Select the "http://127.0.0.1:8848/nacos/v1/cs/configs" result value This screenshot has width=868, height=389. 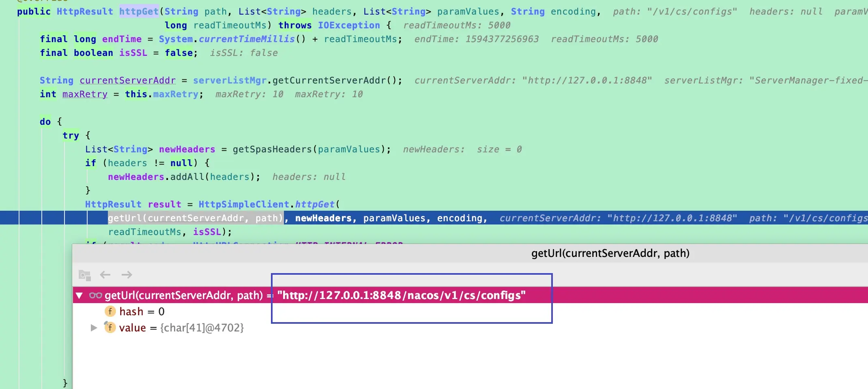click(401, 295)
